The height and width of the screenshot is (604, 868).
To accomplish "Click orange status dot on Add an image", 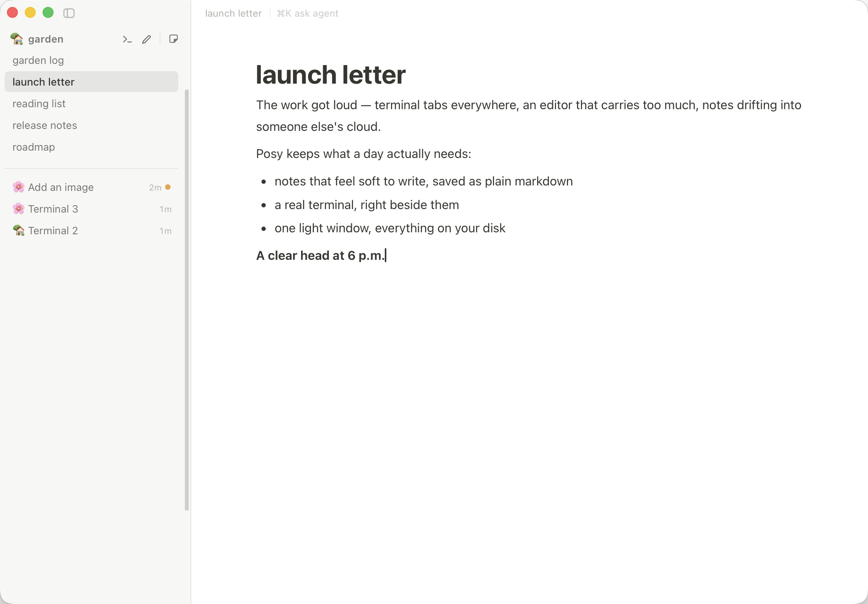I will point(168,187).
